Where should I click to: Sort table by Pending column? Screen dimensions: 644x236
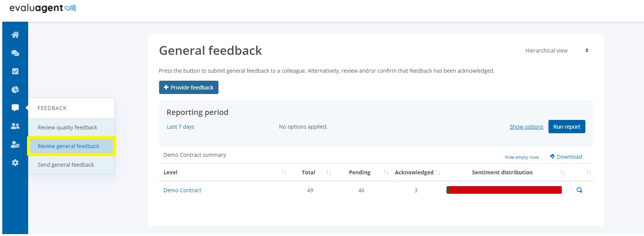386,172
